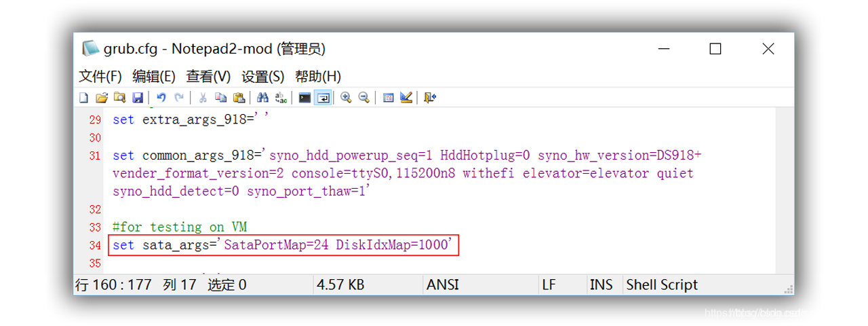Viewport: 868px width, 326px height.
Task: Click in the 'DiskIdxMap=1000' text
Action: coord(392,244)
